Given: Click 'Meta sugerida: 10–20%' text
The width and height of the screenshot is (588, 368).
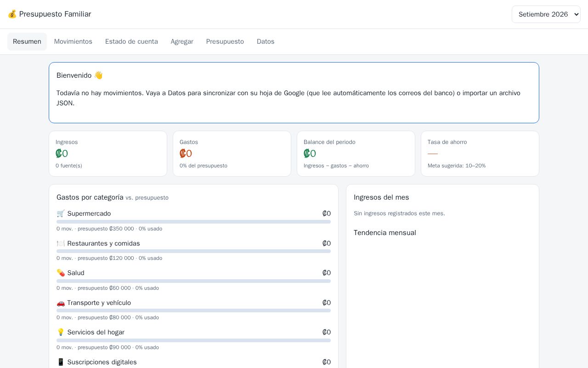Looking at the screenshot, I should tap(457, 166).
